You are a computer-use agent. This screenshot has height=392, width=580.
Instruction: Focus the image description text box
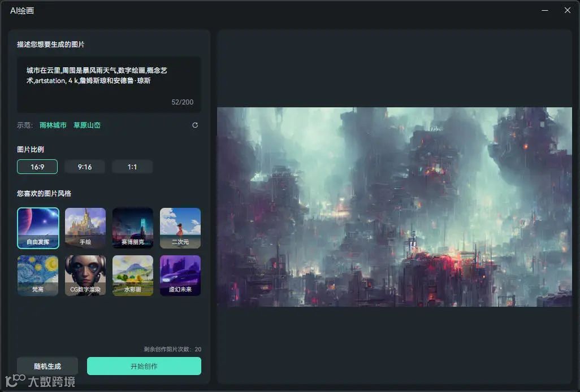[x=109, y=85]
